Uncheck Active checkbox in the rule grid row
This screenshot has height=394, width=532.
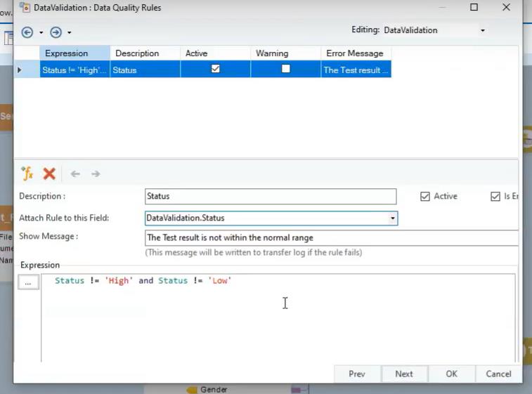(216, 69)
